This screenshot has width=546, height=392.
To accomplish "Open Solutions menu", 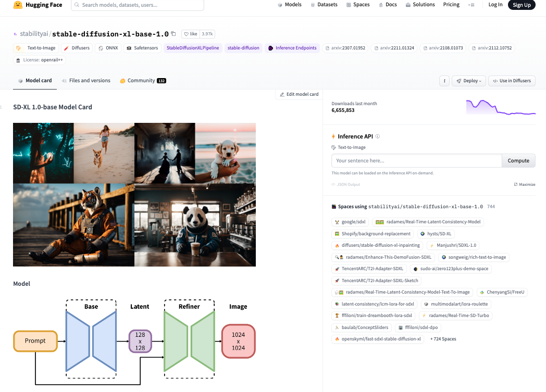I will (x=420, y=5).
